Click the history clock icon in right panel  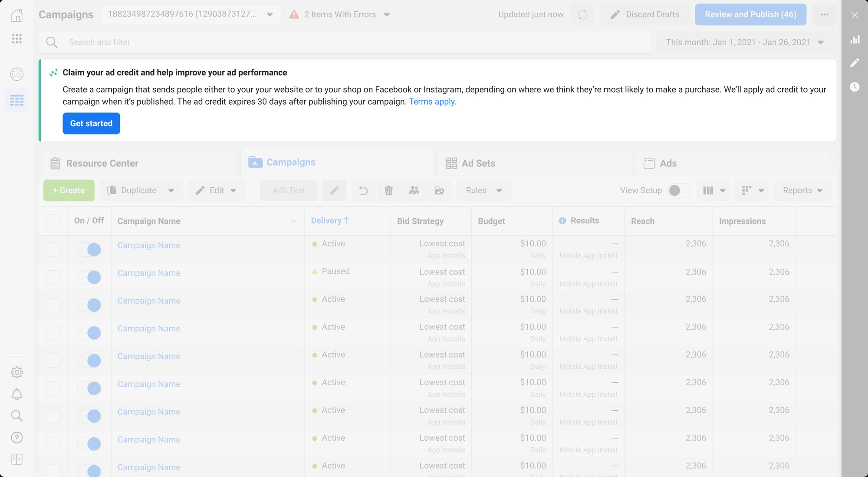[x=855, y=86]
